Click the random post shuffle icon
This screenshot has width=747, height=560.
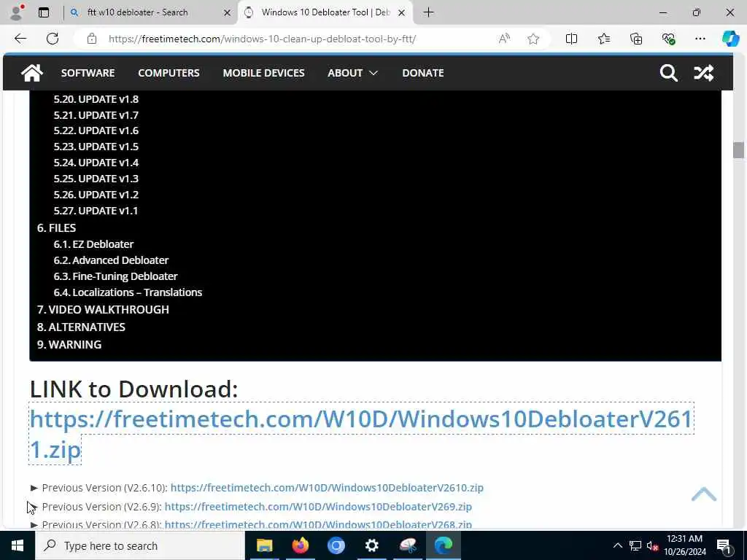704,73
